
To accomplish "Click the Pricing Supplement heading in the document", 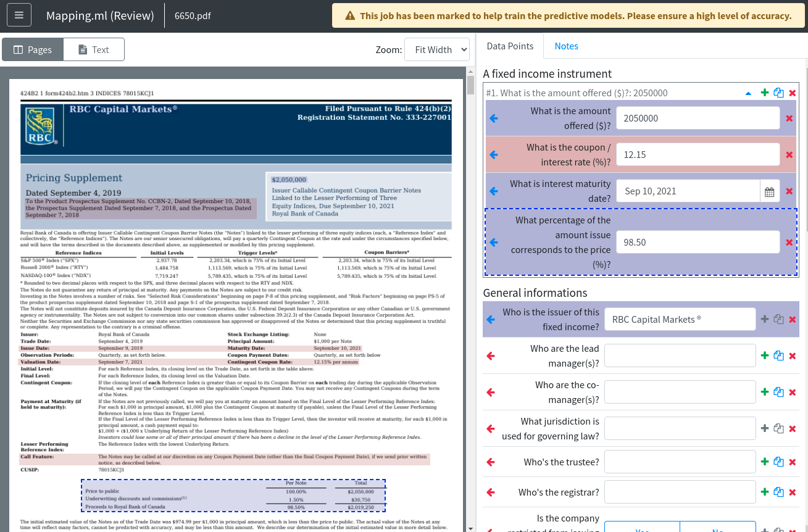I will click(74, 178).
